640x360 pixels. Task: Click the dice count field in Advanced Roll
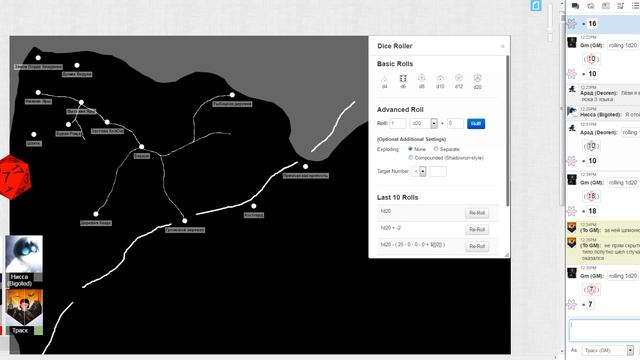(x=398, y=123)
